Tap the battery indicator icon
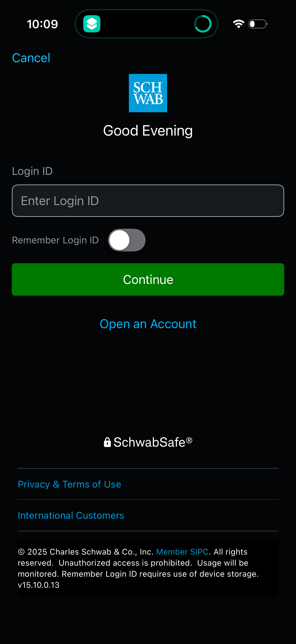296x644 pixels. point(257,24)
